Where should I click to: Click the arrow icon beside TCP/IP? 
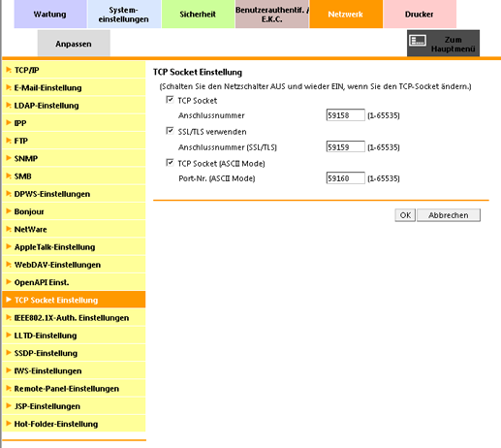(9, 70)
